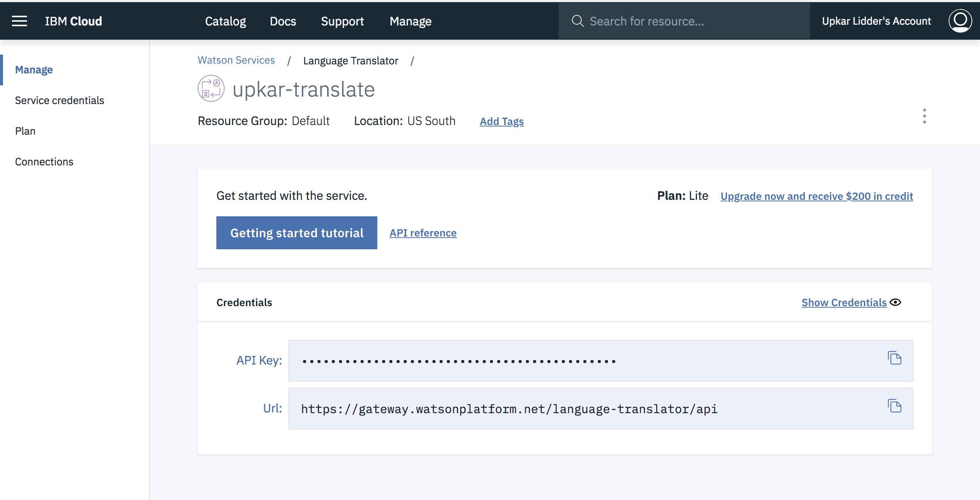Viewport: 980px width, 500px height.
Task: Copy the API Key to clipboard
Action: coord(894,358)
